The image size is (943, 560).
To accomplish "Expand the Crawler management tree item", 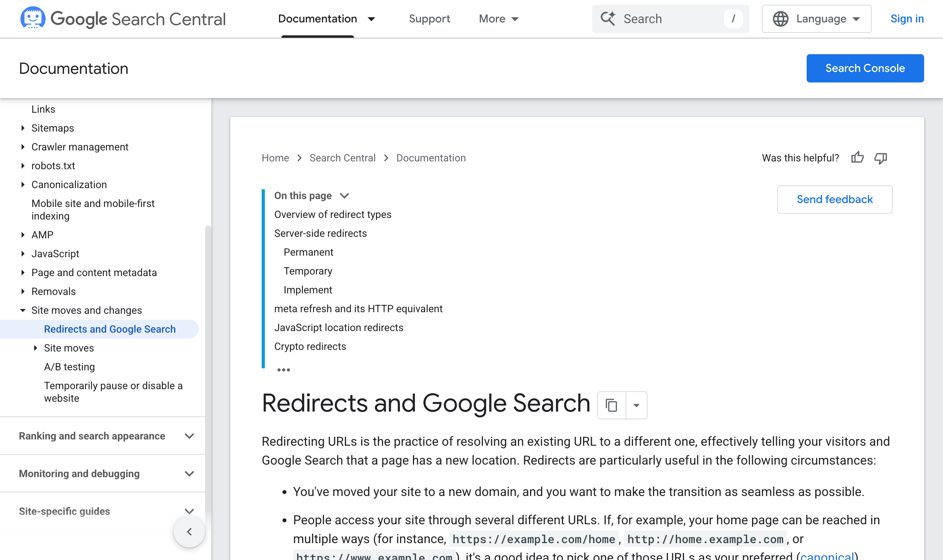I will [23, 147].
